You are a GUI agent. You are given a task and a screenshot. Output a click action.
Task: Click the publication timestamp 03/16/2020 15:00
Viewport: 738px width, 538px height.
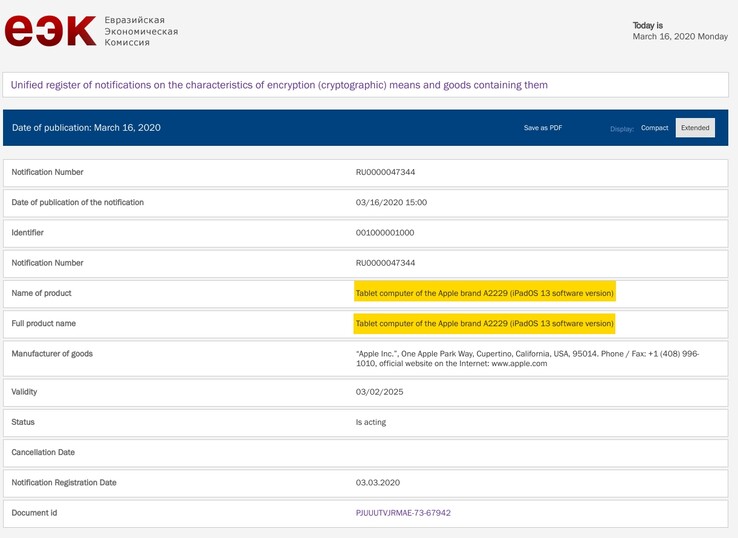pos(391,202)
